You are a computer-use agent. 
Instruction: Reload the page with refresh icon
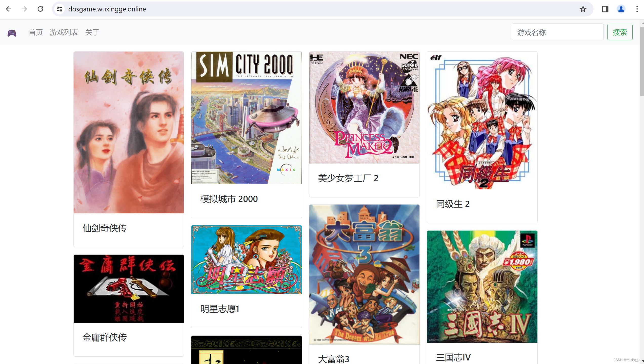(40, 9)
